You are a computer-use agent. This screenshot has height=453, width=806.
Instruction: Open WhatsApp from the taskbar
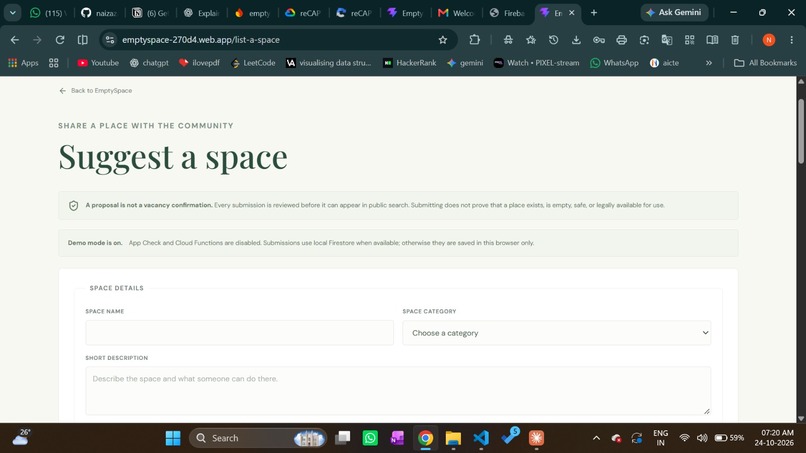coord(370,438)
